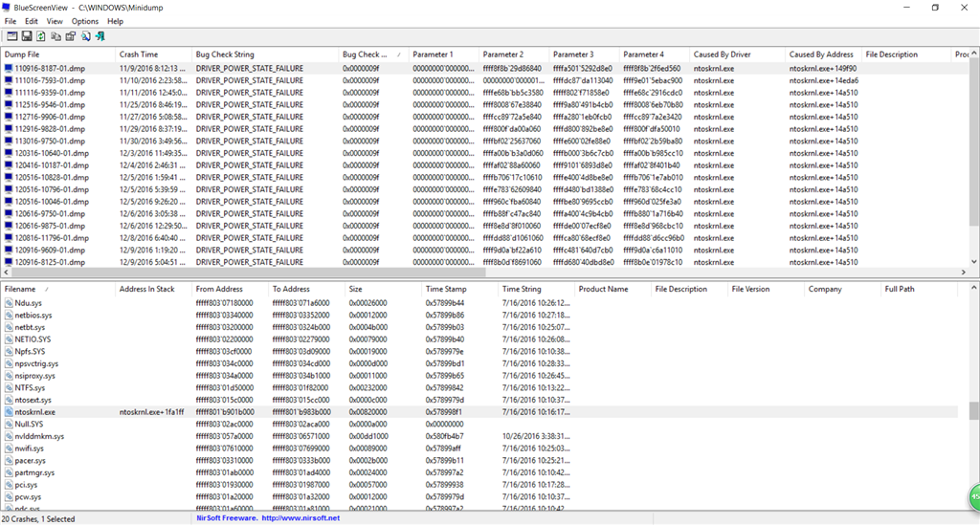Click the Find toolbar icon

click(84, 36)
